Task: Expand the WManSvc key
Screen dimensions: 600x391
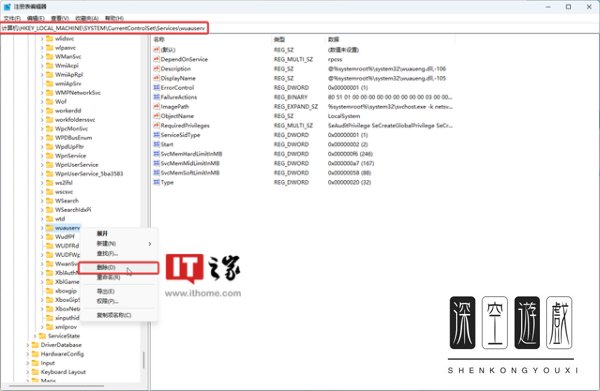Action: click(x=42, y=57)
